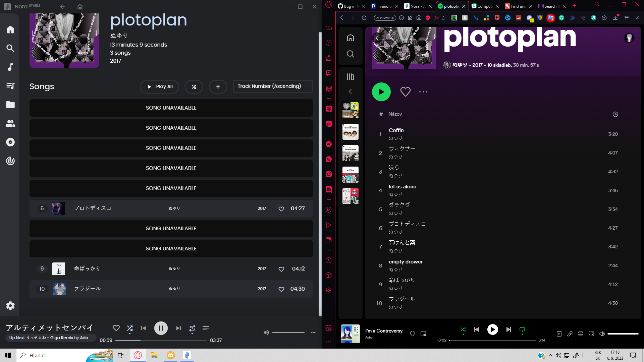Click the green play button in Spotify
Screen dimensions: 644x362
[x=381, y=92]
